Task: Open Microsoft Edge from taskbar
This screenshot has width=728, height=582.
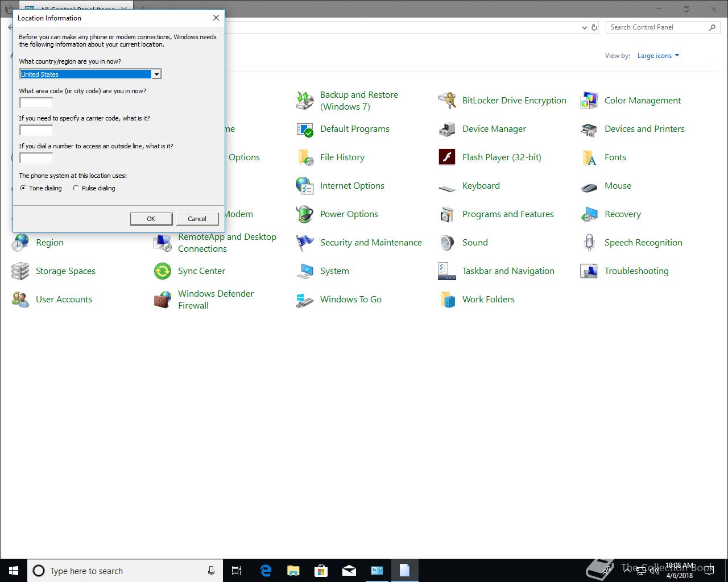Action: coord(266,571)
